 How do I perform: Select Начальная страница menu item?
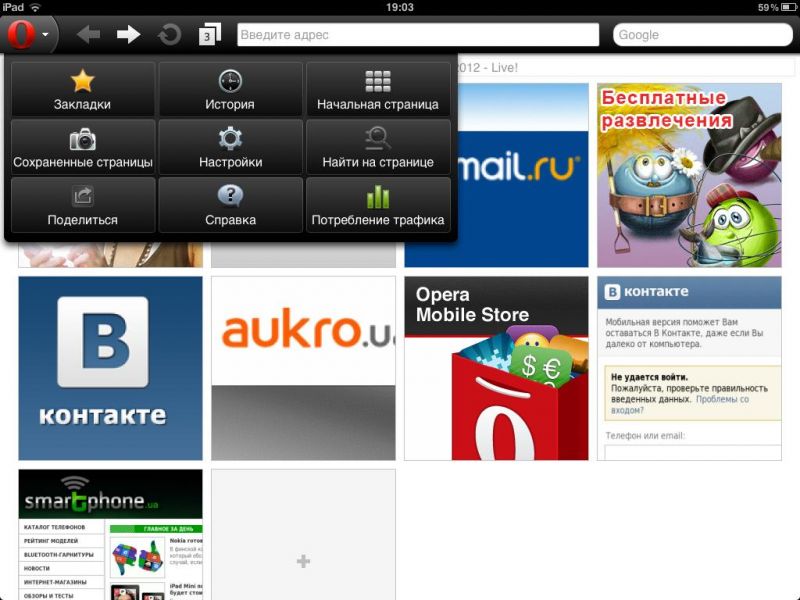[377, 89]
